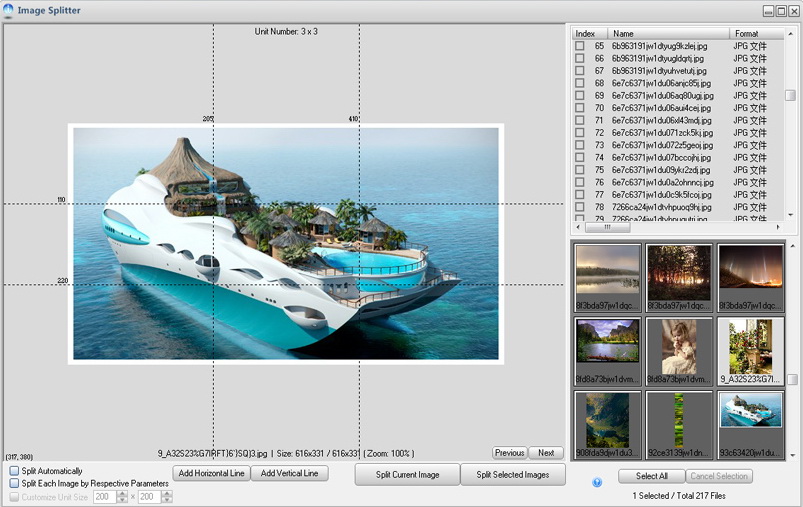Select the night light beams thumbnail

751,277
